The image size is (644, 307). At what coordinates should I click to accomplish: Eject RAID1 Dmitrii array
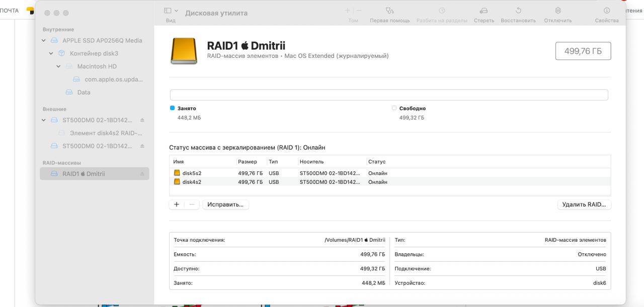(x=142, y=174)
